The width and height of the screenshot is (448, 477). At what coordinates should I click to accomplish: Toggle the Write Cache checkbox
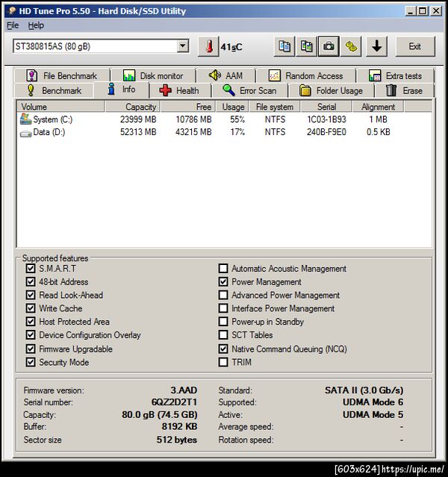pos(31,308)
